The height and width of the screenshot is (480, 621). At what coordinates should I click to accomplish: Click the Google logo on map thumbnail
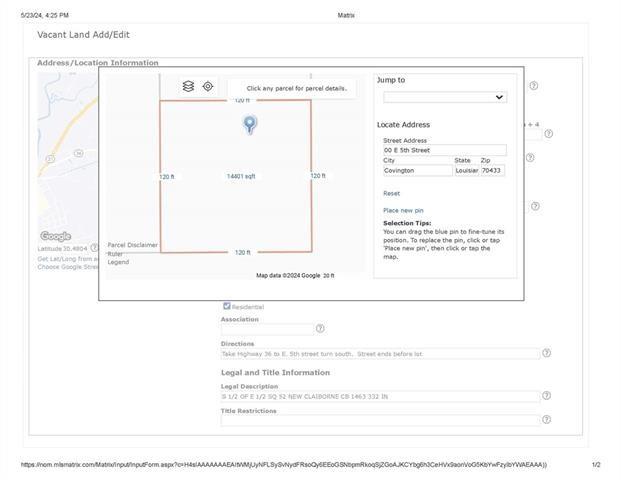[x=55, y=237]
